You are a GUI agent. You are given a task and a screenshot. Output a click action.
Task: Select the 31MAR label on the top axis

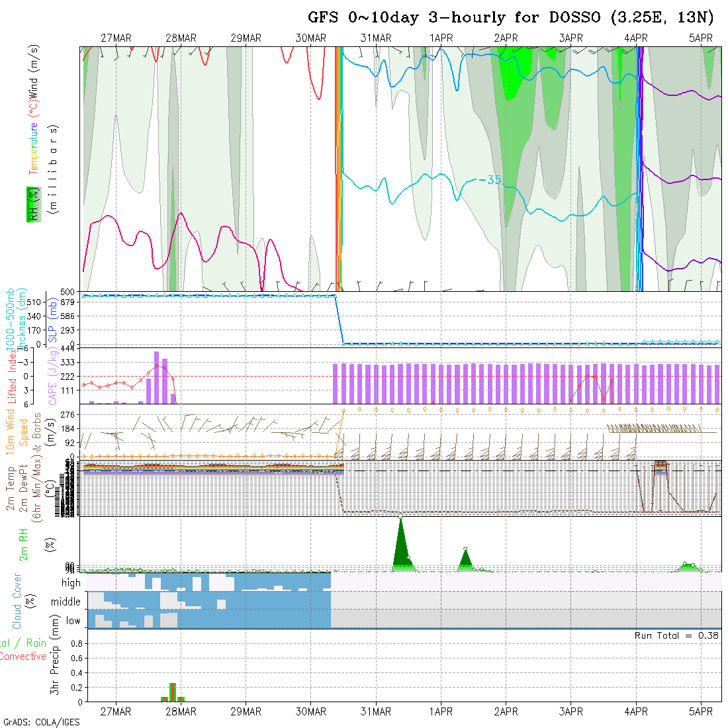click(376, 38)
